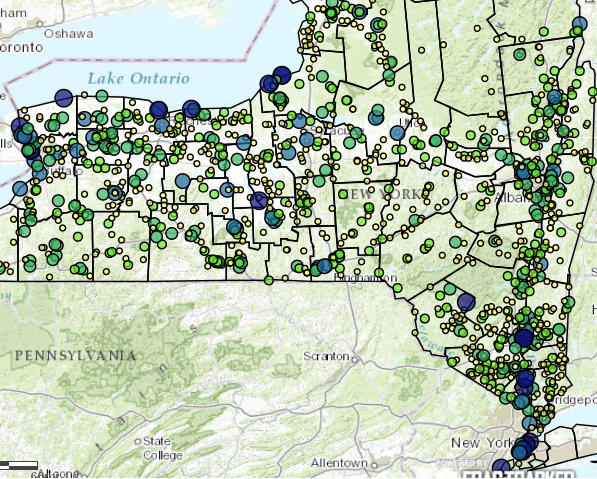Click the map scale bar
The width and height of the screenshot is (597, 479).
[19, 465]
